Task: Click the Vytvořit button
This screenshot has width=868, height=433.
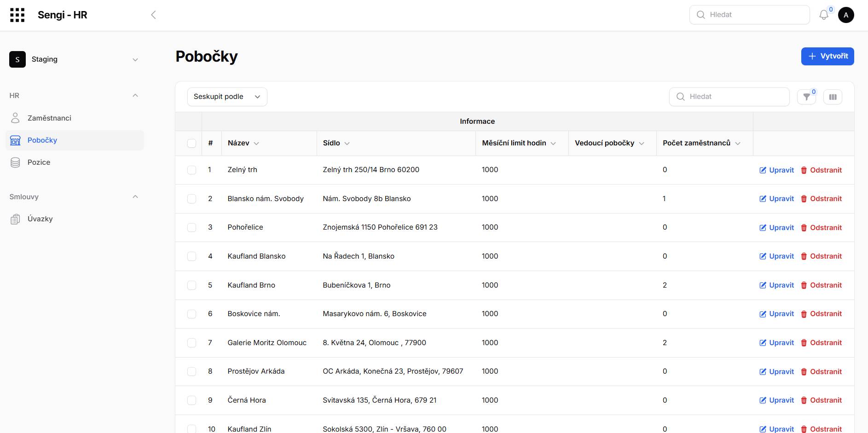Action: (827, 56)
